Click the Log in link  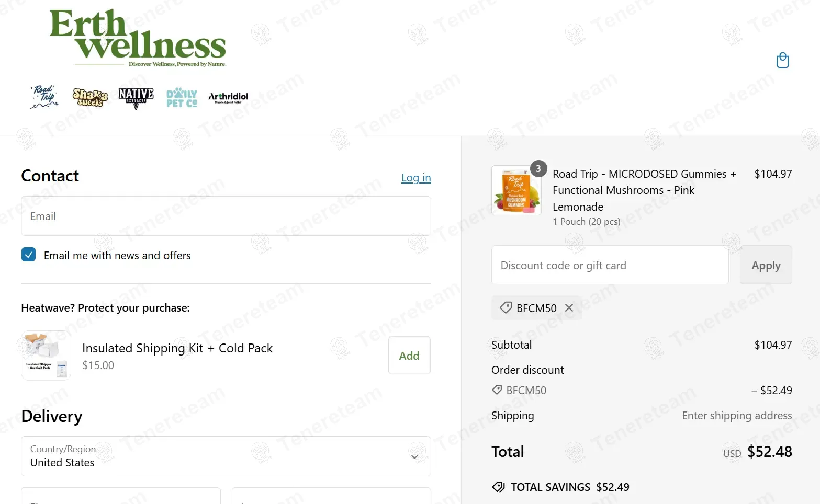coord(416,178)
